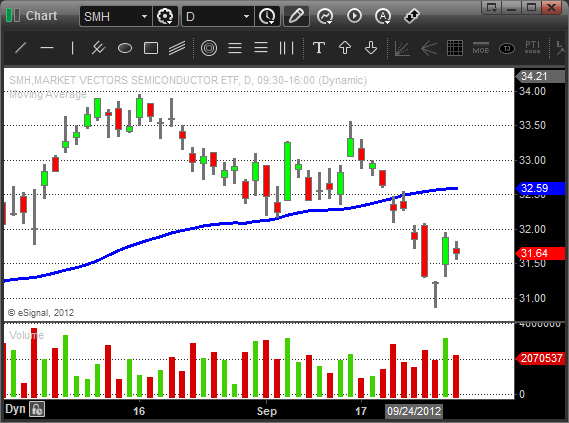Click the 31.64 last price tag

[540, 253]
